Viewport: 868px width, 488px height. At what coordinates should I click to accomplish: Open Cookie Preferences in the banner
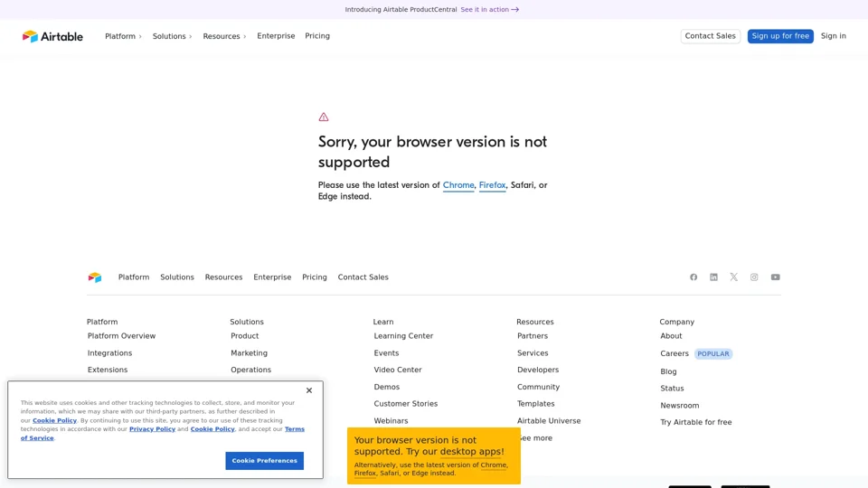[x=264, y=461]
